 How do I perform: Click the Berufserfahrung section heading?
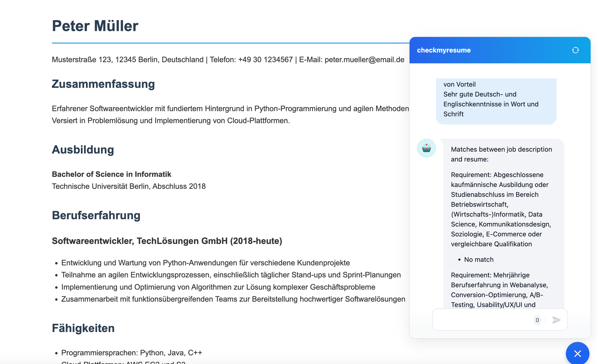tap(96, 215)
